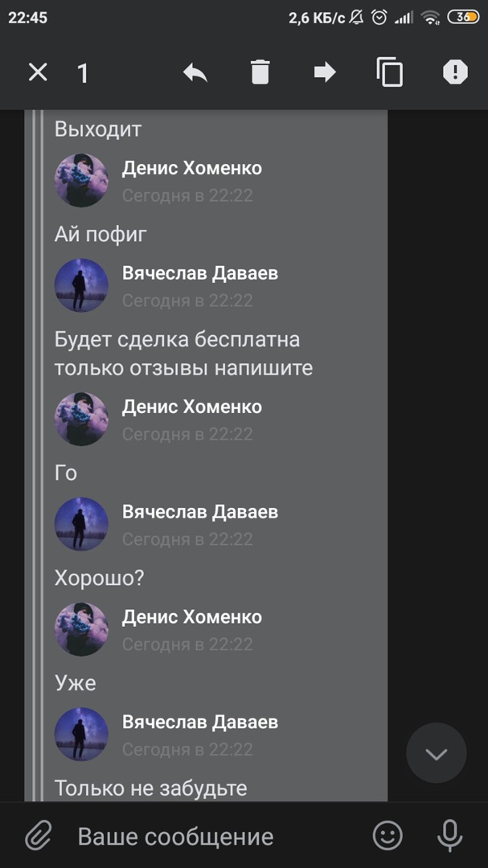Select the message 'Будет сделка бесплатна'
The height and width of the screenshot is (868, 488).
coord(177,339)
